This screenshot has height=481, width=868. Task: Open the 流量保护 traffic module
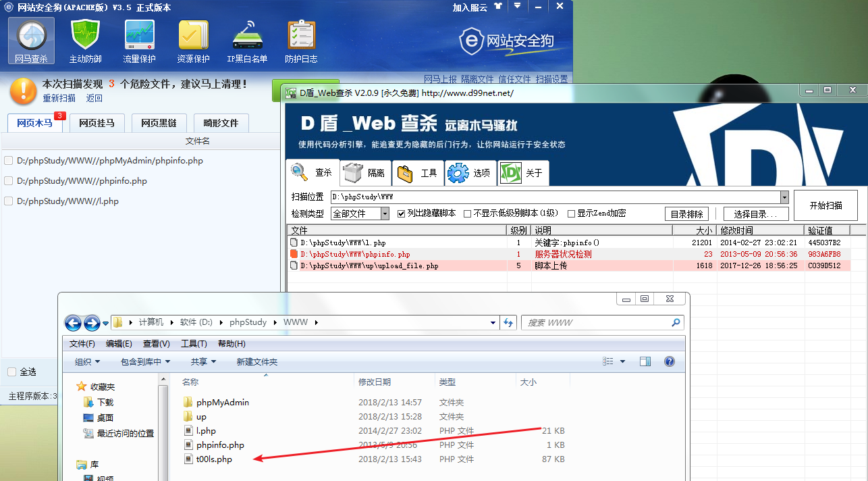click(x=139, y=41)
